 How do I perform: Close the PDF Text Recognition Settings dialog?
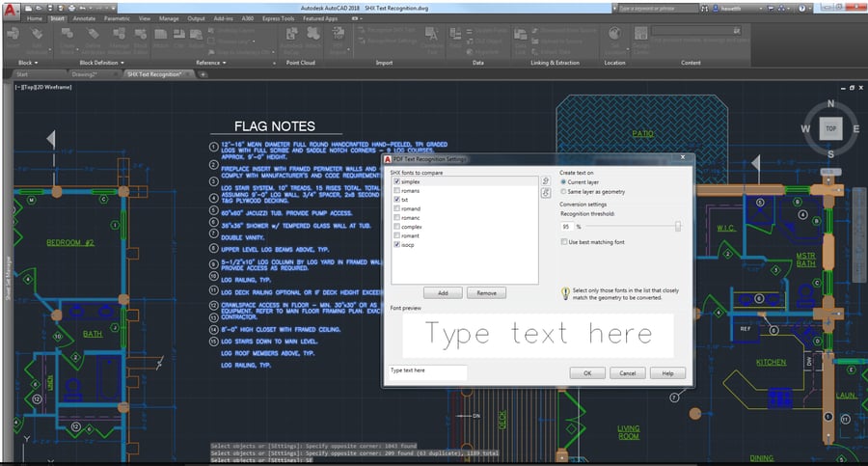coord(683,157)
